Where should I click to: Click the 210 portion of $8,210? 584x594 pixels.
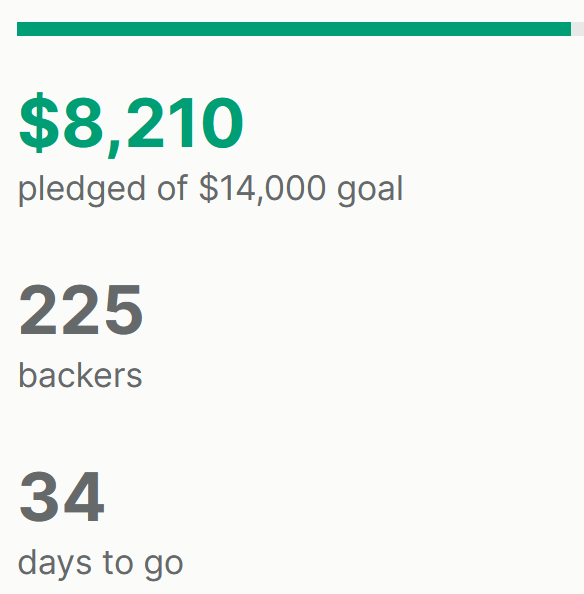(x=185, y=122)
